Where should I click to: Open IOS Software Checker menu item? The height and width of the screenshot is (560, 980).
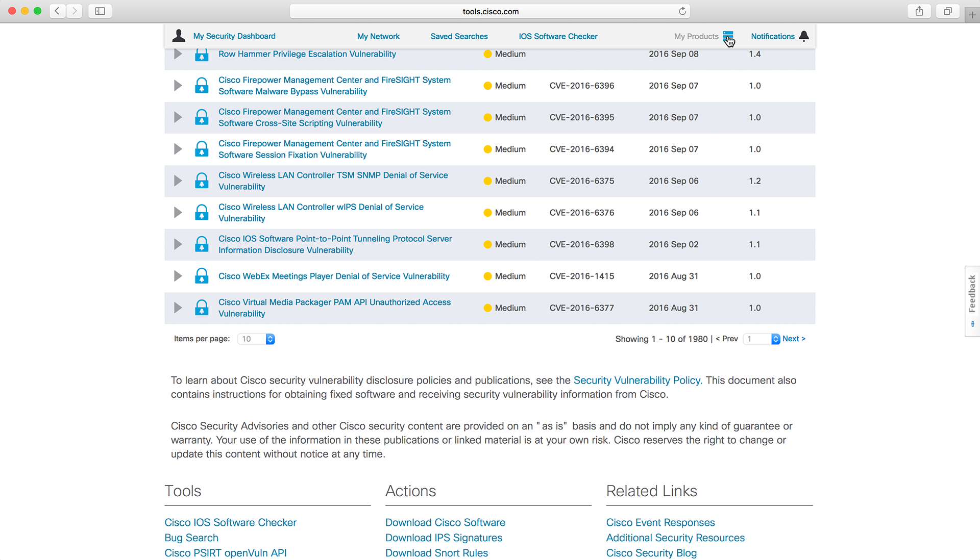click(558, 36)
